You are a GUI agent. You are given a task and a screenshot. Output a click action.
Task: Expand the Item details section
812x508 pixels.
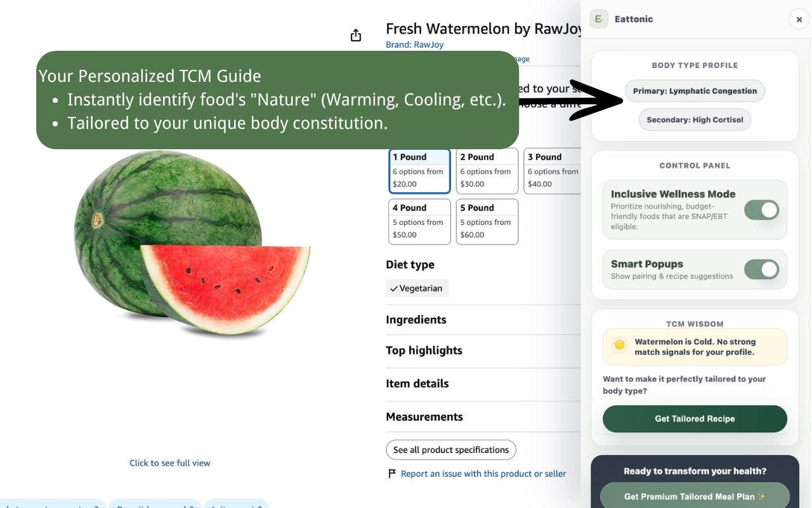[417, 384]
